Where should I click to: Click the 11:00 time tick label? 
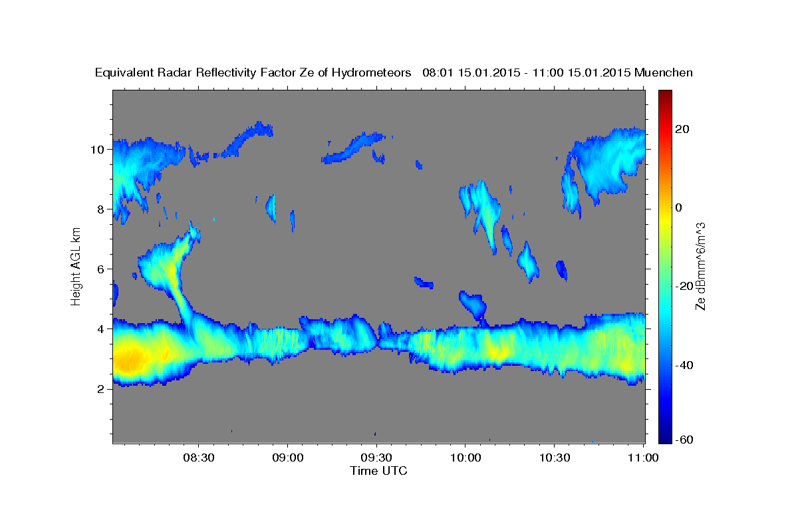point(643,458)
